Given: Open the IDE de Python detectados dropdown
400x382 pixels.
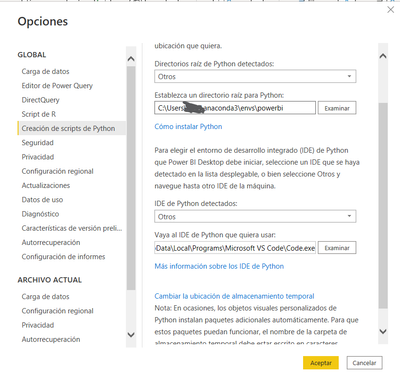Looking at the screenshot, I should pyautogui.click(x=255, y=216).
